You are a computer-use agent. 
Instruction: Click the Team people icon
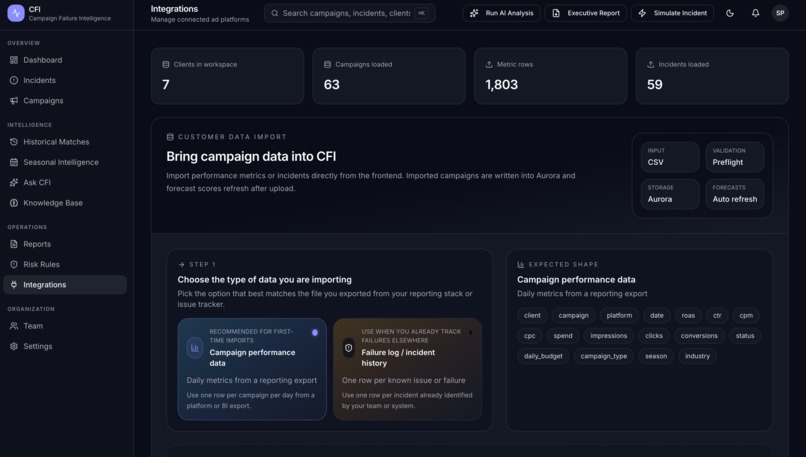[14, 326]
